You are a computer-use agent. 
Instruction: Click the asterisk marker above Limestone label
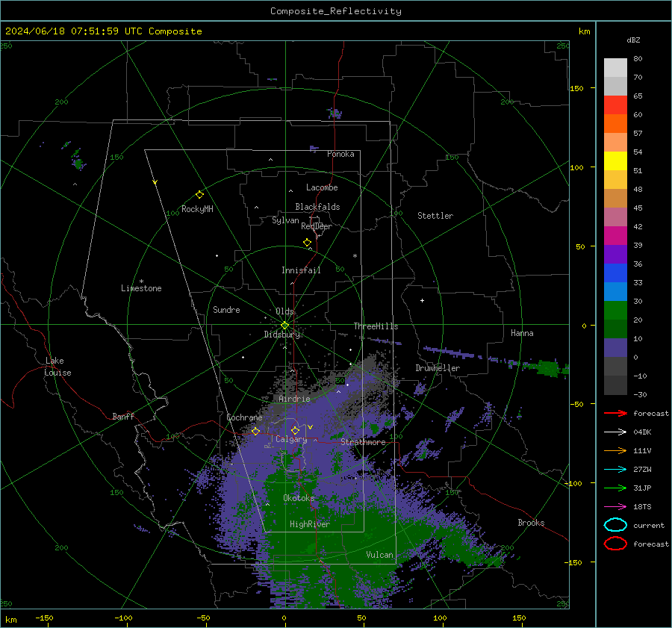141,282
